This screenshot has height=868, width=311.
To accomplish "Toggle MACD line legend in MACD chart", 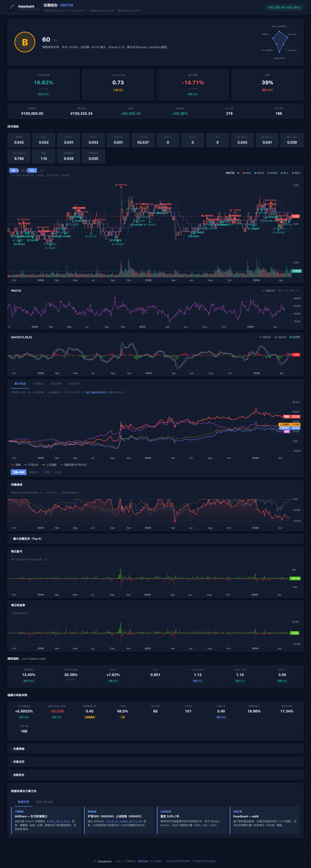I will pyautogui.click(x=265, y=337).
